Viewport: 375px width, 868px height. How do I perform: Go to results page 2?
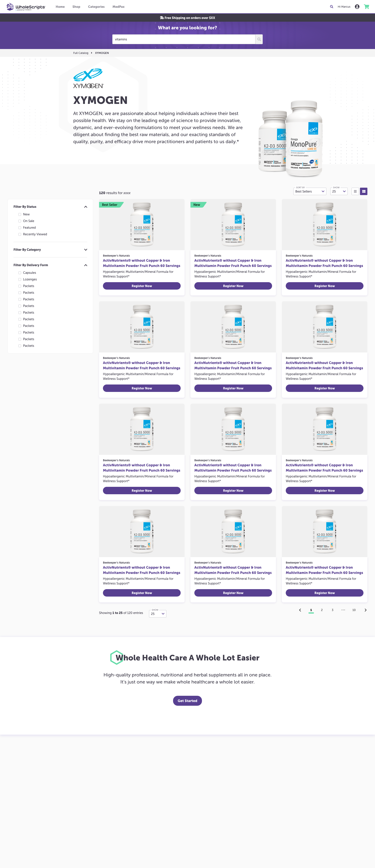pyautogui.click(x=322, y=610)
